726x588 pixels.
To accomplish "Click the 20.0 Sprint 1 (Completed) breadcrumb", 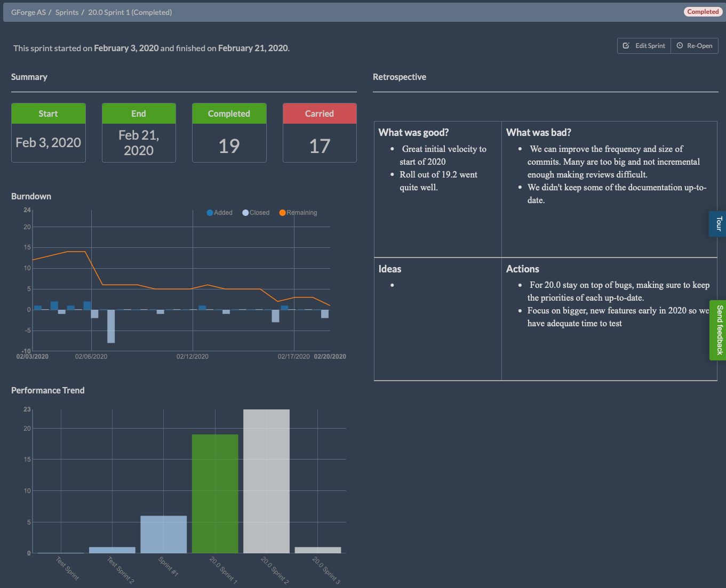I will (130, 12).
